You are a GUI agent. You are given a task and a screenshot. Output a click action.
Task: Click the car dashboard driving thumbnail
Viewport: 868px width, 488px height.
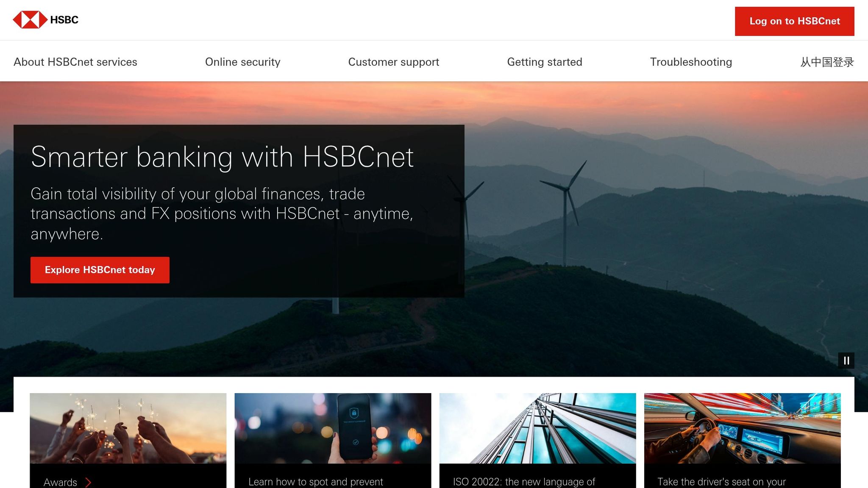click(x=742, y=428)
